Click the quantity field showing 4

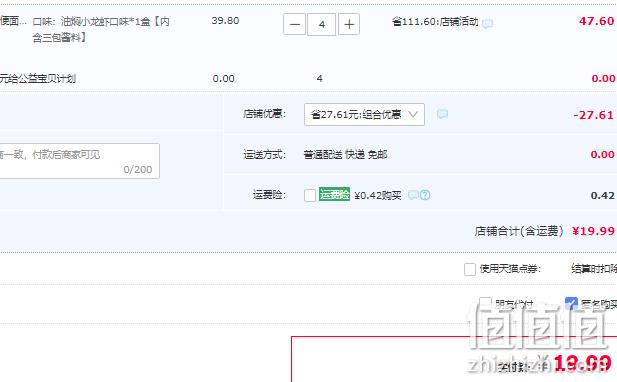[321, 24]
